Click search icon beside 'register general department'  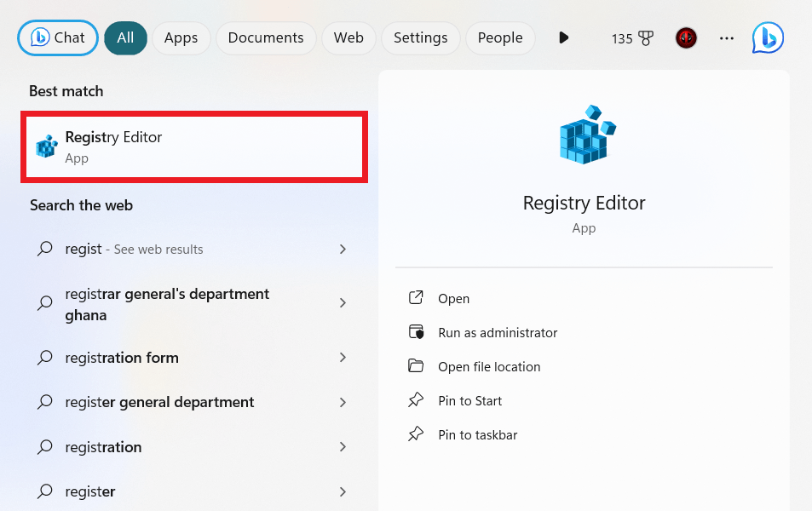45,402
